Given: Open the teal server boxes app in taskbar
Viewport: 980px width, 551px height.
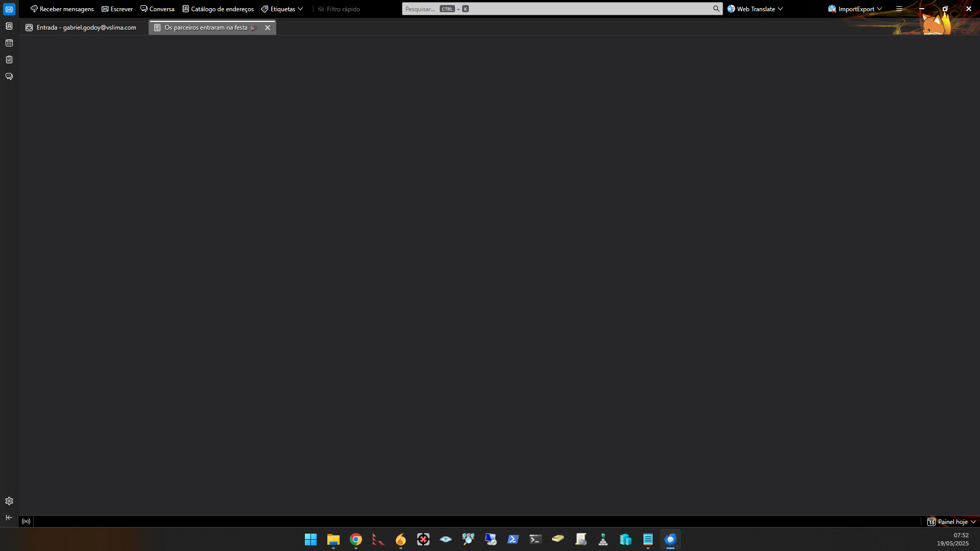Looking at the screenshot, I should tap(626, 540).
